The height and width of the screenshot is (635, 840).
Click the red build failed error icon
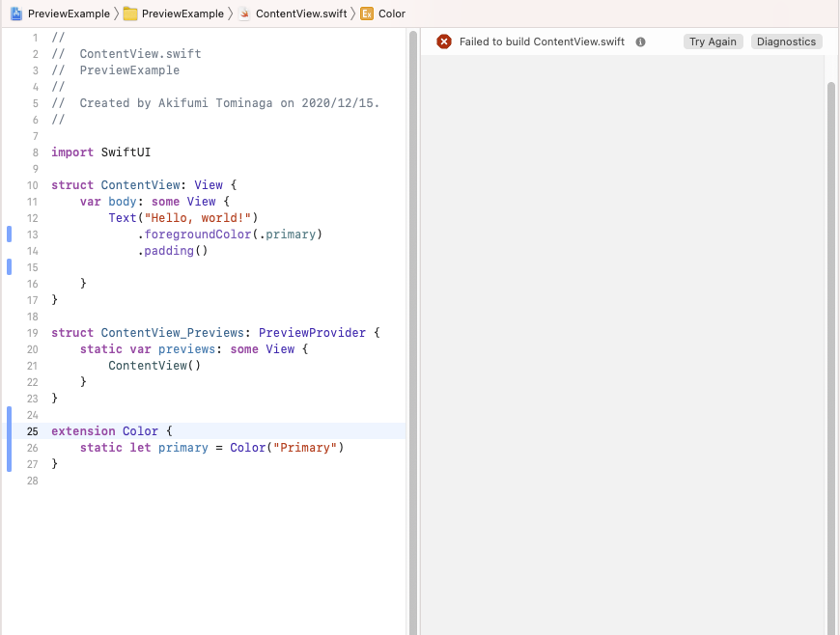(x=443, y=41)
